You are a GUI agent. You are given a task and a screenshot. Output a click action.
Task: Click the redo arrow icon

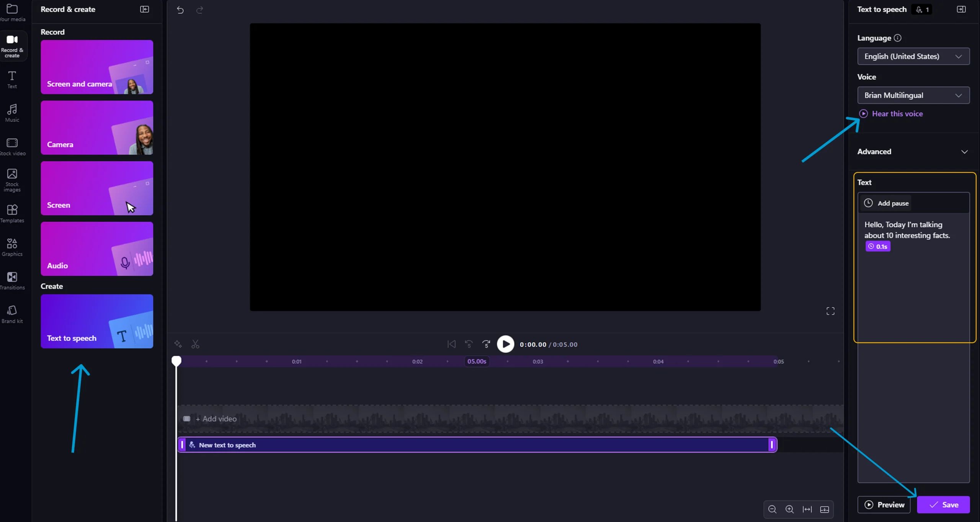[x=199, y=10]
